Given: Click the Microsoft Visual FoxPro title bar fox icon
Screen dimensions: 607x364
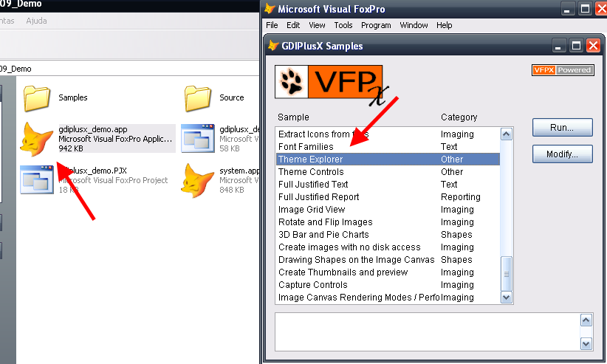Looking at the screenshot, I should (x=270, y=9).
